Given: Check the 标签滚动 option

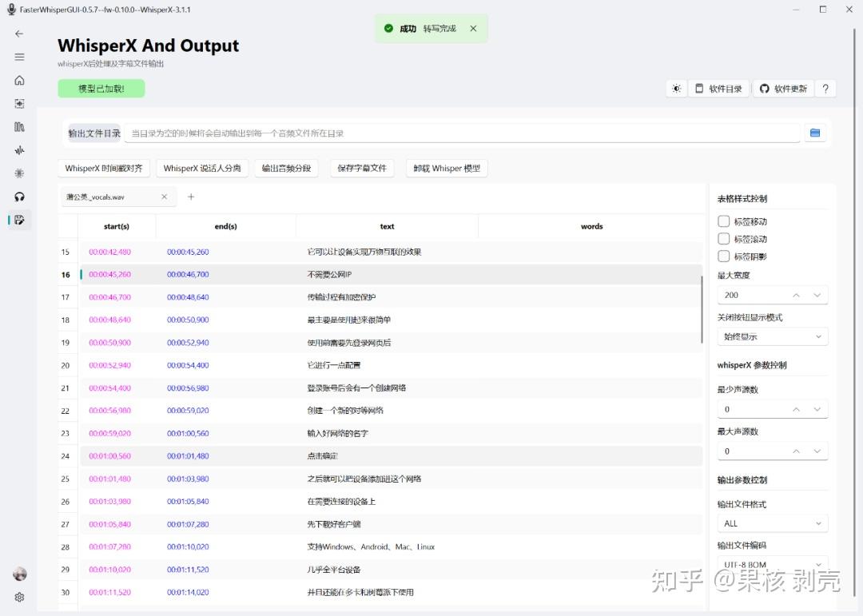Looking at the screenshot, I should point(724,239).
